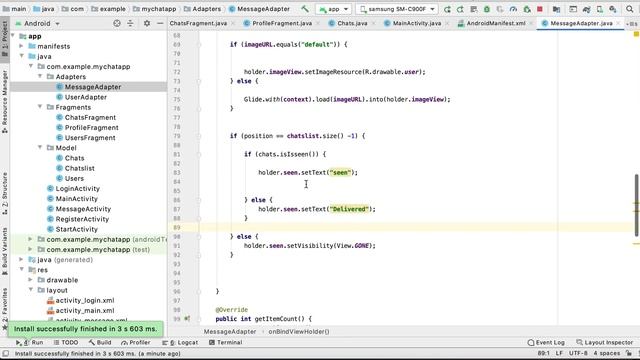Screen dimensions: 640x360
Task: Open the Structure side panel
Action: (5, 193)
